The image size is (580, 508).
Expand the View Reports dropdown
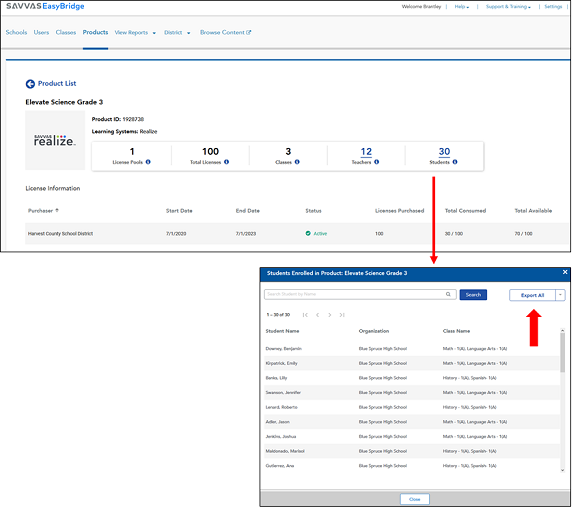[x=154, y=33]
